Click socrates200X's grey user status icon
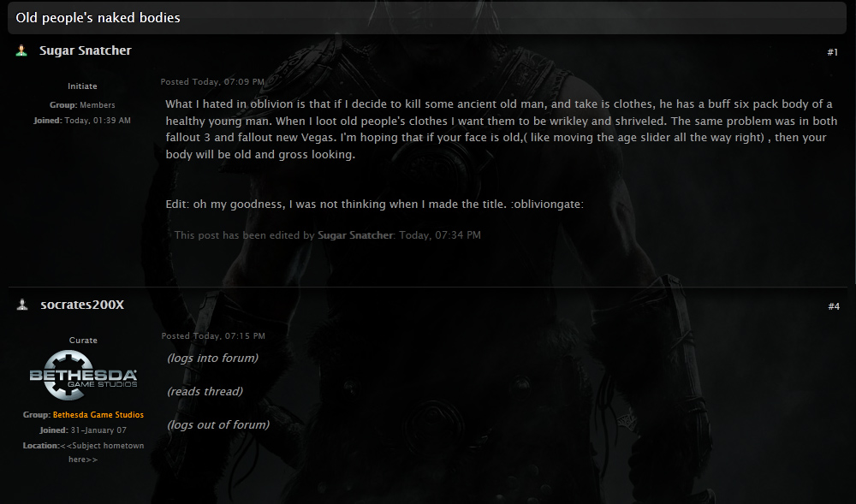 (22, 305)
